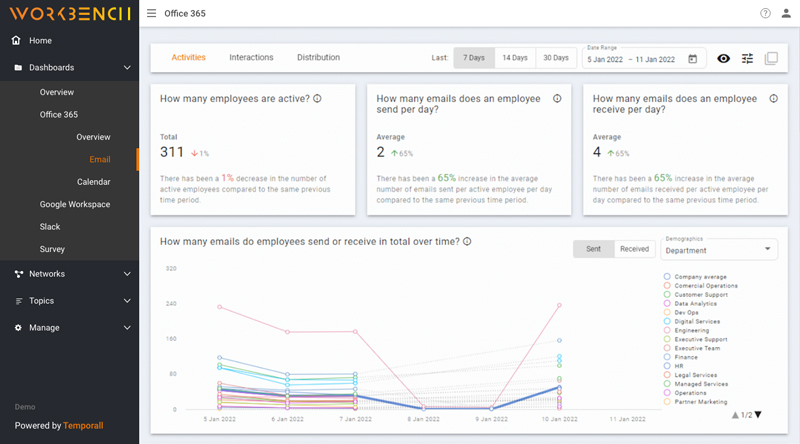
Task: Toggle Executive Team legend series
Action: [692, 348]
